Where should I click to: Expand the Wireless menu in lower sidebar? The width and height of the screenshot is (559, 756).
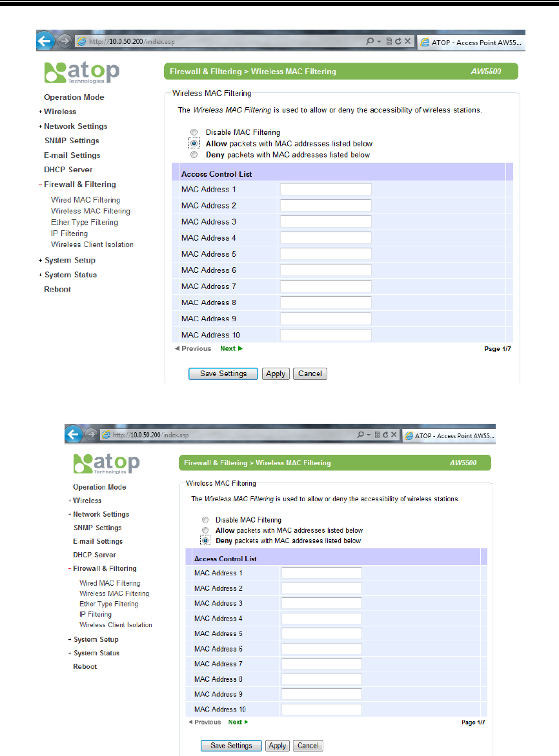pos(85,501)
